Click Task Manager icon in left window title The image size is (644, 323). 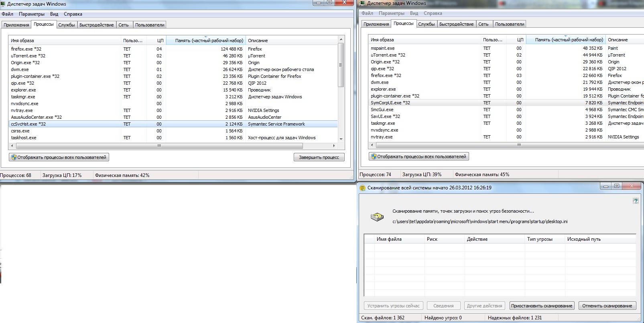pos(3,4)
